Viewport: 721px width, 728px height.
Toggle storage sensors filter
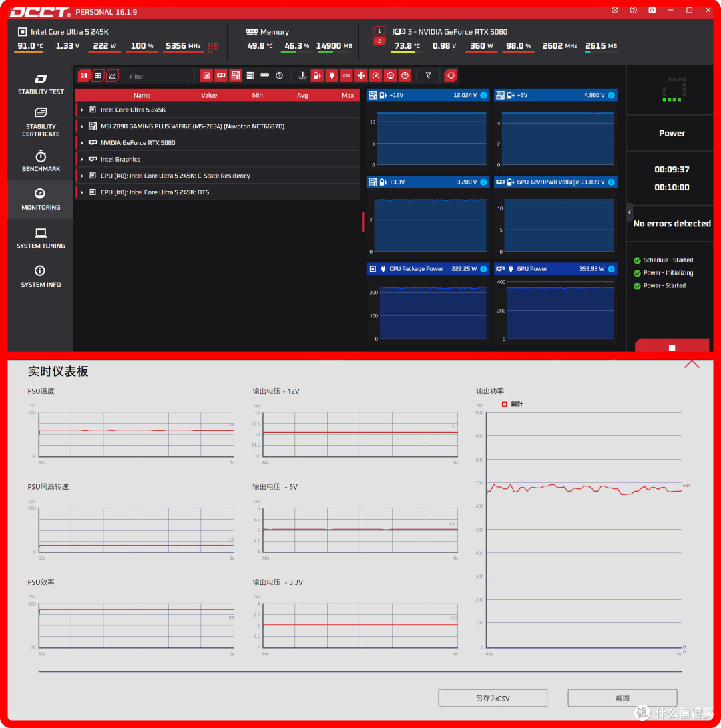coord(250,75)
